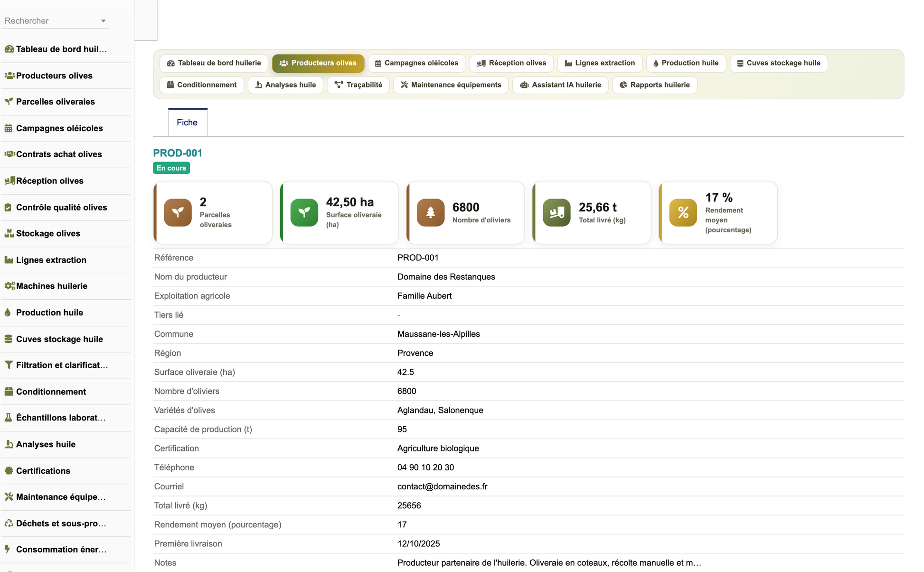Click the Aglandau, Salonenque varieties value

click(440, 410)
